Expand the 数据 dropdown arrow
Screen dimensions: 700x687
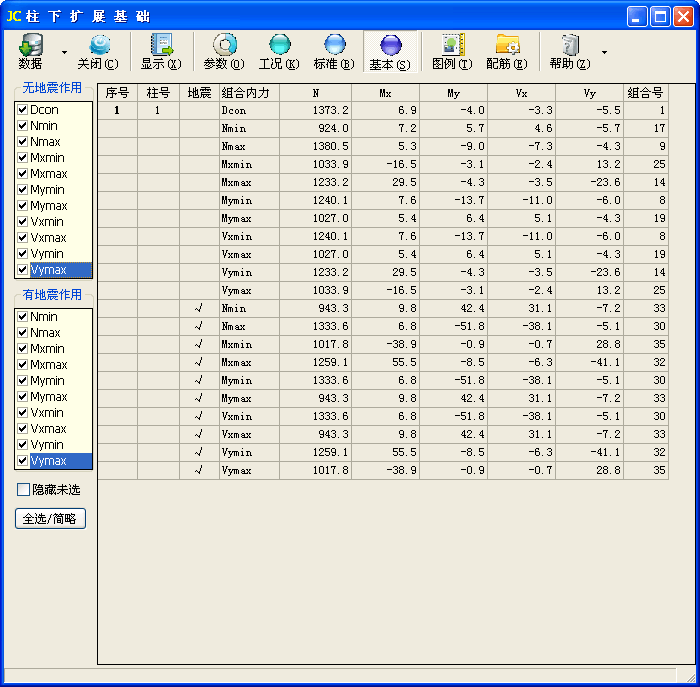[64, 52]
